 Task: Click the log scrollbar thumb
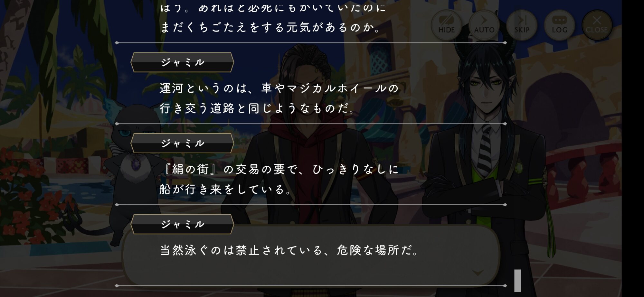(x=517, y=281)
